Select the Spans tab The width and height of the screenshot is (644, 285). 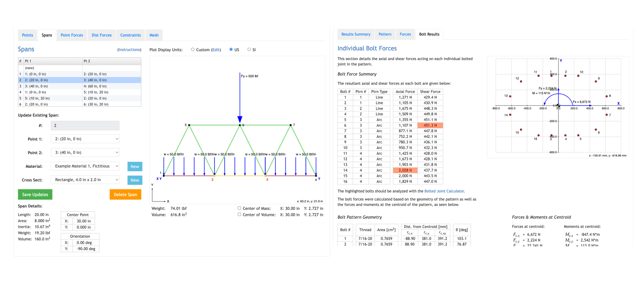coord(47,35)
